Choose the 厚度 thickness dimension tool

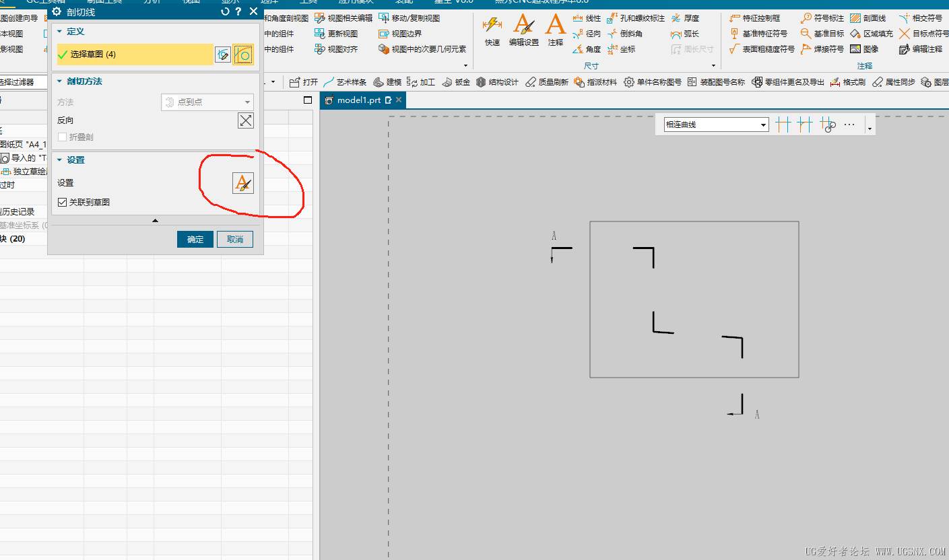point(685,18)
